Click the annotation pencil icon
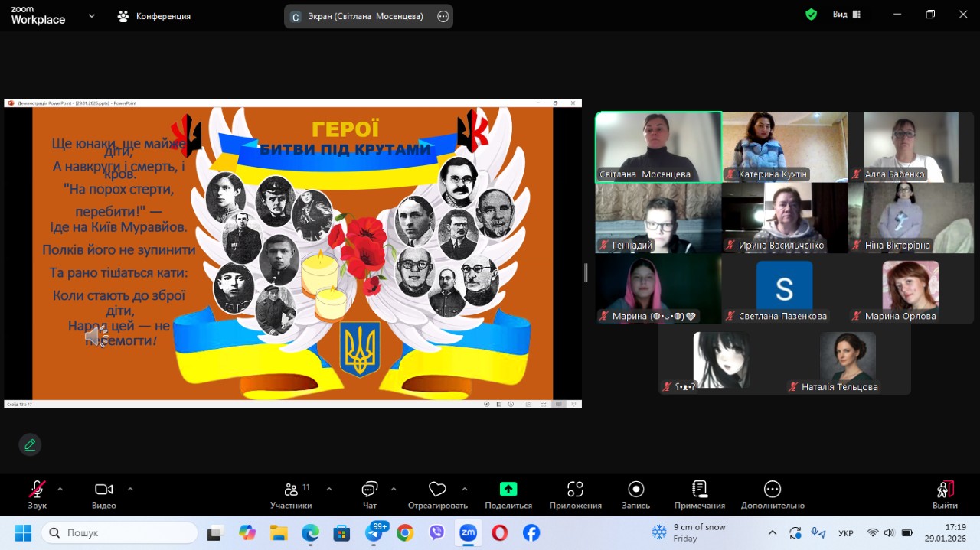 point(30,444)
